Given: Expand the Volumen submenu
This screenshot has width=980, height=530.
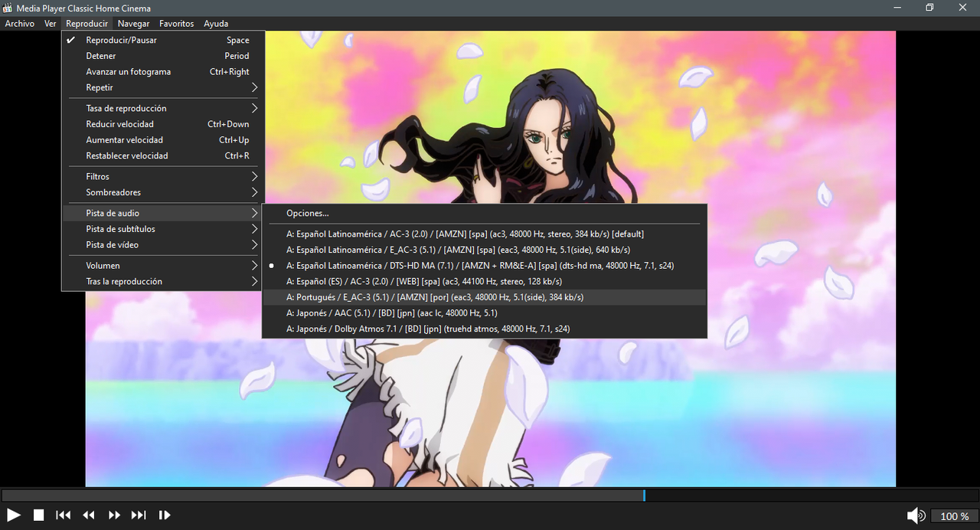Looking at the screenshot, I should coord(163,266).
